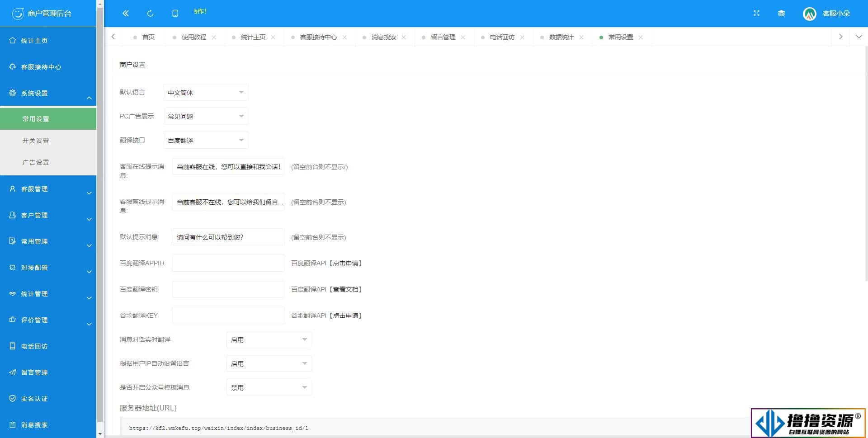
Task: Select 广告设置 in the sidebar
Action: pyautogui.click(x=48, y=162)
